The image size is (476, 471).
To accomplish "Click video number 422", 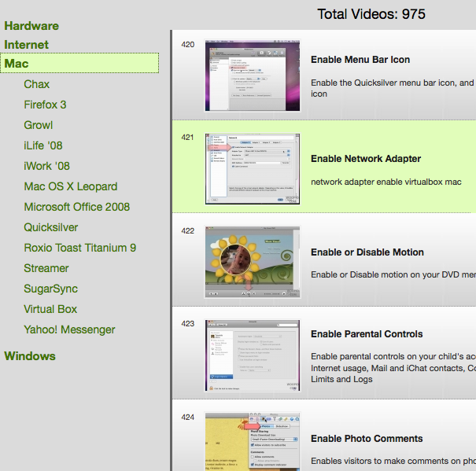I will (187, 231).
